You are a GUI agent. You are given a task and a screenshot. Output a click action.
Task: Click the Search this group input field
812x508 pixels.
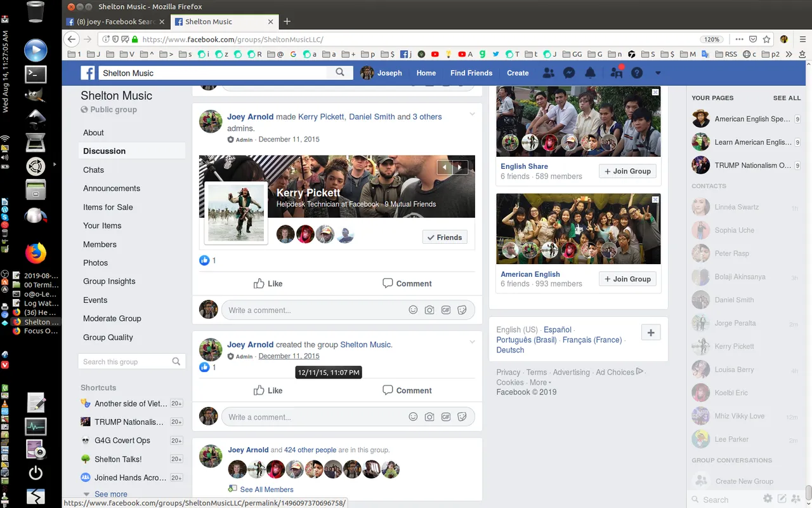[132, 361]
